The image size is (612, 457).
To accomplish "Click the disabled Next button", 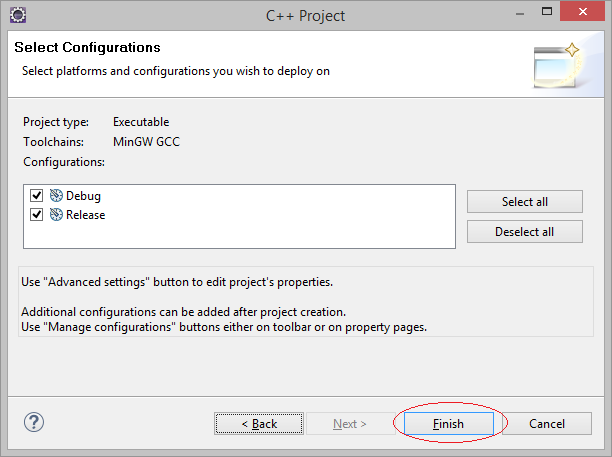I will (x=350, y=424).
